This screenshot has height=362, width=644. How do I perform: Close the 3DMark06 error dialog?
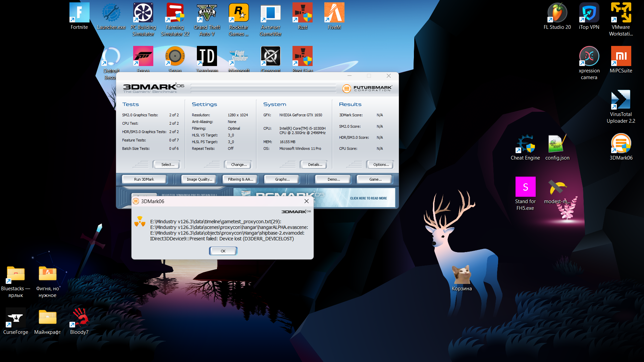click(307, 201)
